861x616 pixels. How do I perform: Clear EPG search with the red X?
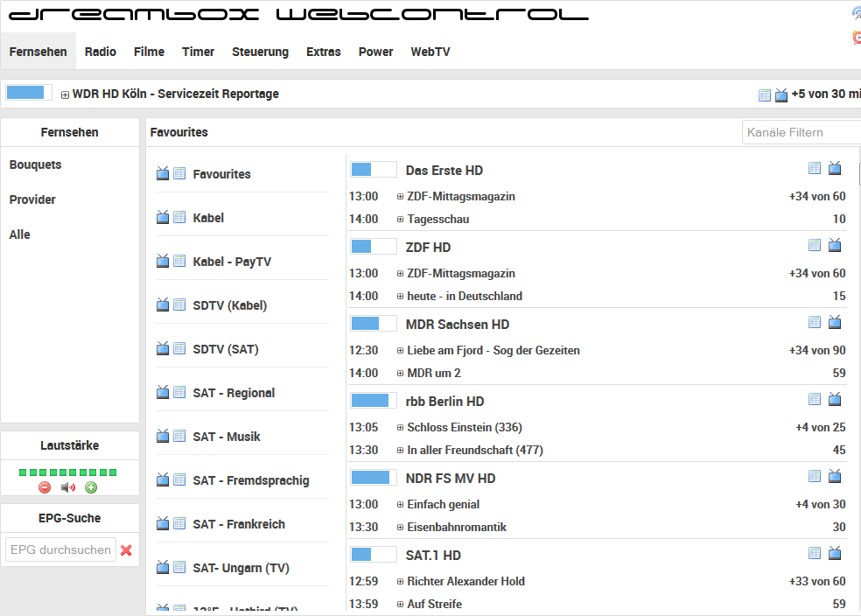click(x=126, y=550)
